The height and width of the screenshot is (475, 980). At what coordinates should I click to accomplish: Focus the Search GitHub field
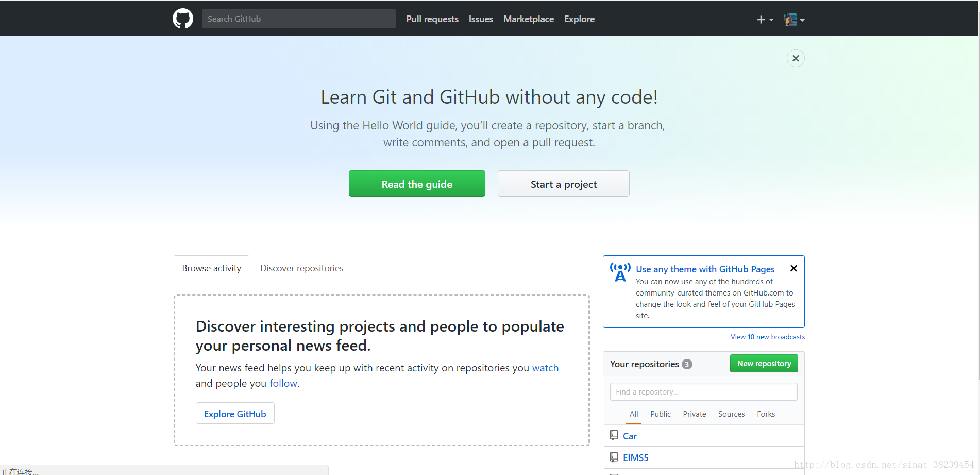299,19
